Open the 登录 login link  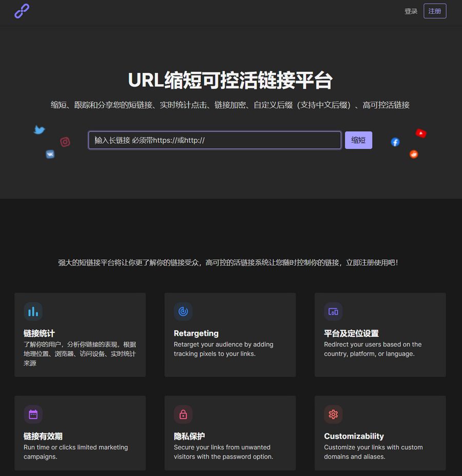click(411, 11)
